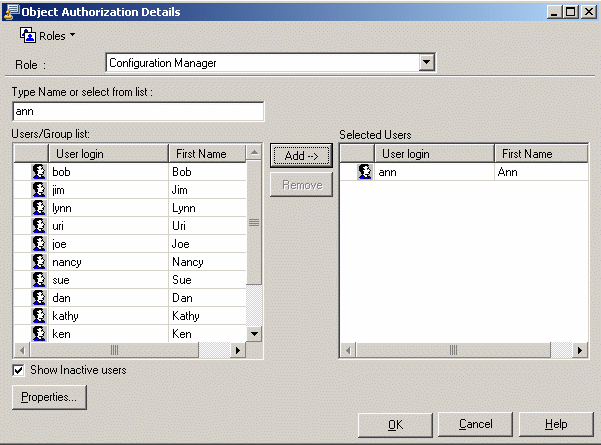Screen dimensions: 601x445
Task: Uncheck Show Inactive users checkbox
Action: [18, 370]
